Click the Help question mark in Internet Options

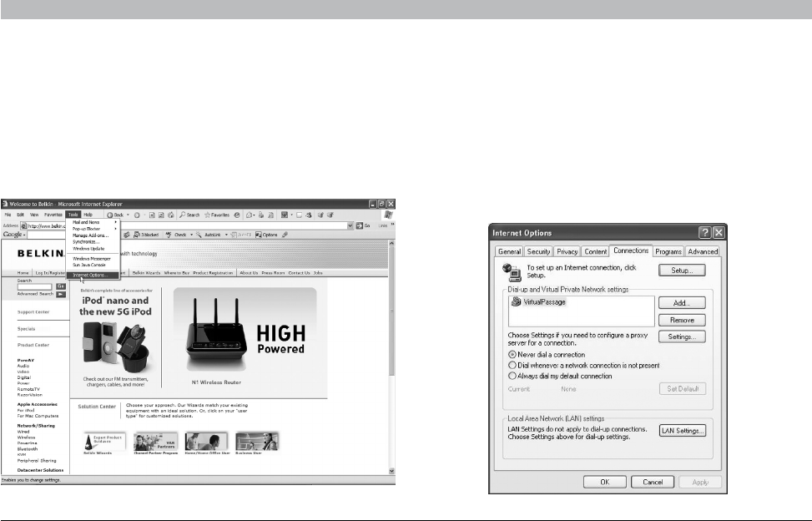click(705, 233)
